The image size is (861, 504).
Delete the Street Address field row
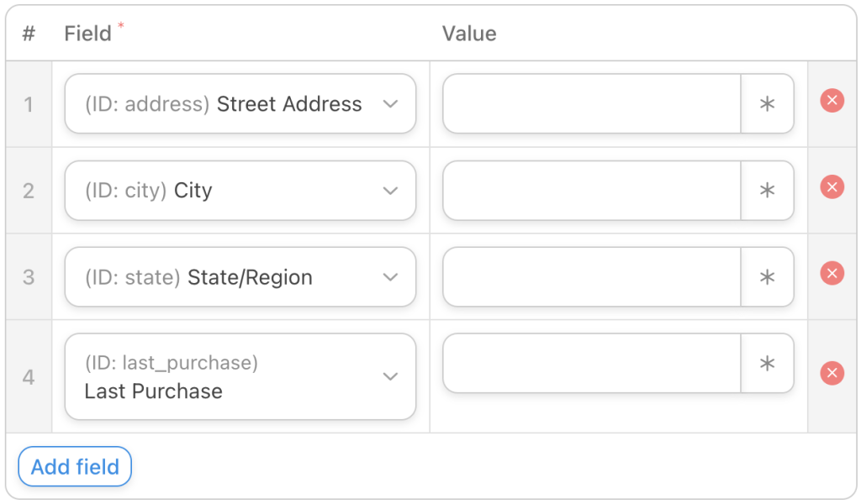click(832, 100)
